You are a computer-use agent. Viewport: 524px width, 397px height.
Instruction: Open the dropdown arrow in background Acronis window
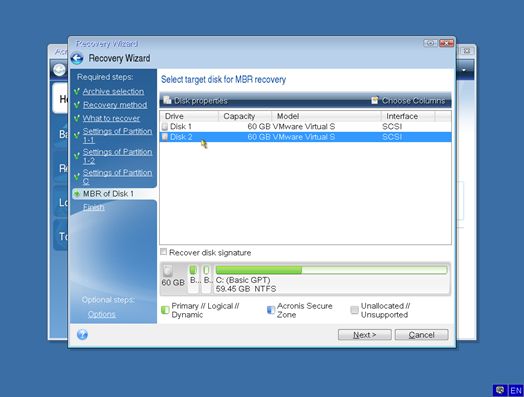click(x=464, y=70)
